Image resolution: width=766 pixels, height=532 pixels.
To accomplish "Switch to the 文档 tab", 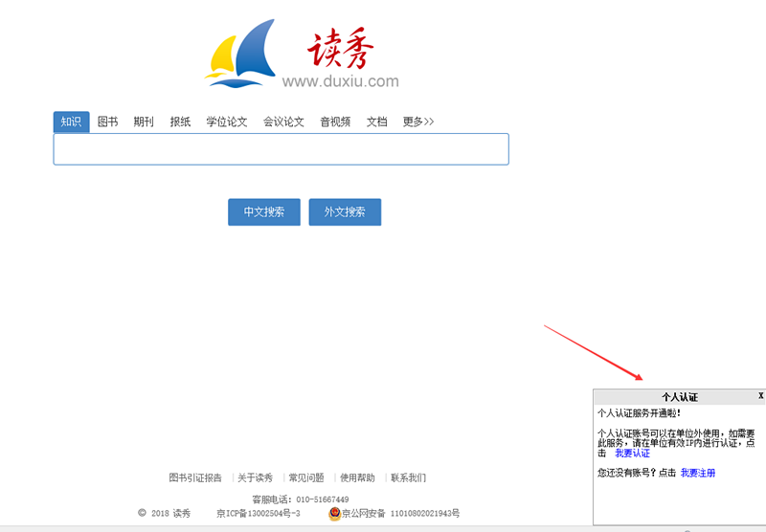I will click(376, 122).
